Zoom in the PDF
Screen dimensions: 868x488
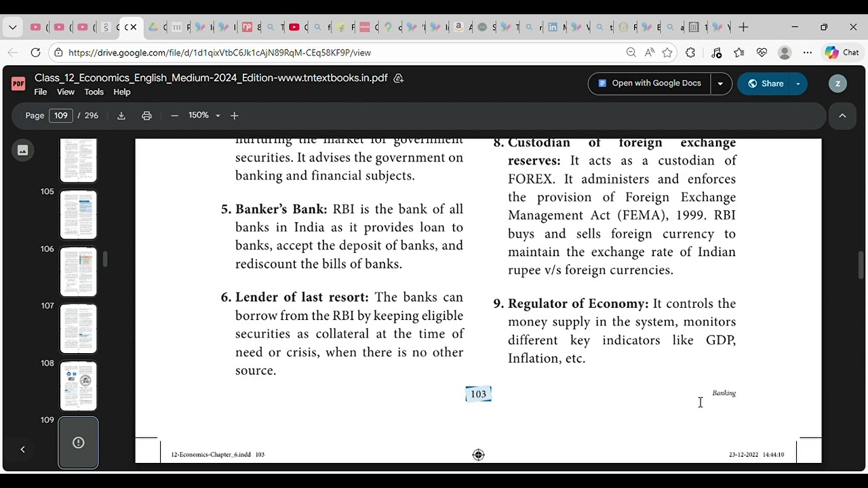[x=235, y=115]
